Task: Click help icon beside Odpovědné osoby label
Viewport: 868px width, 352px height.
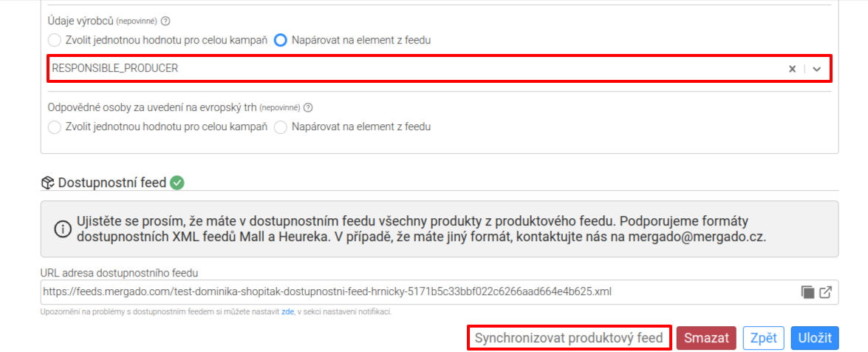Action: tap(308, 107)
